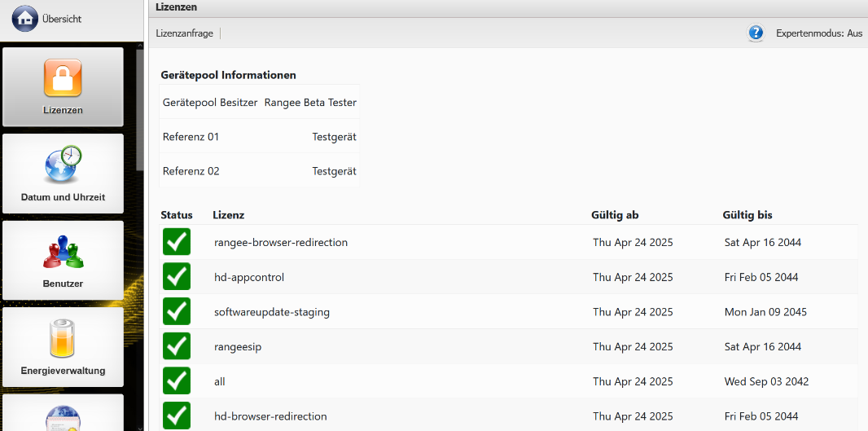
Task: Open the Lizenzen padlock icon
Action: click(63, 78)
